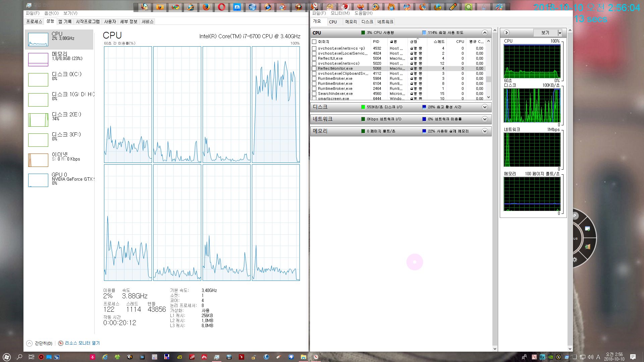Select the 메모리 item in performance sidebar
644x362 pixels.
click(59, 59)
